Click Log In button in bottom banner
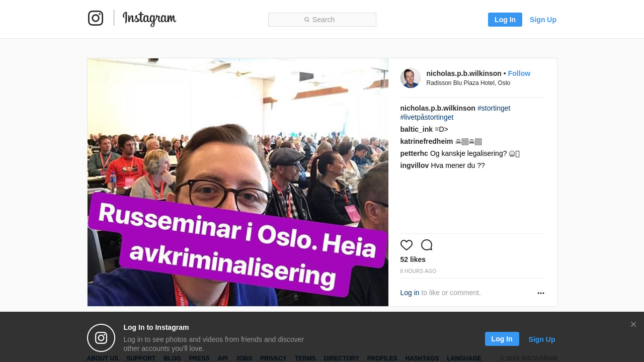 pos(502,339)
